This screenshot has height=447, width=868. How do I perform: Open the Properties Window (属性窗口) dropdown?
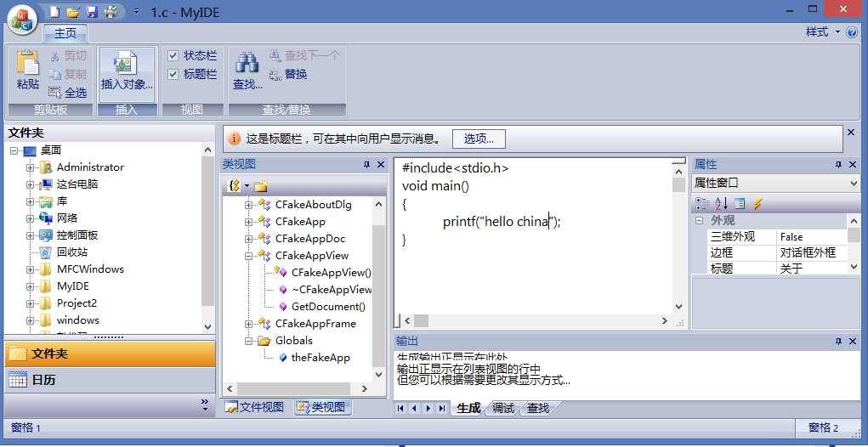[854, 183]
